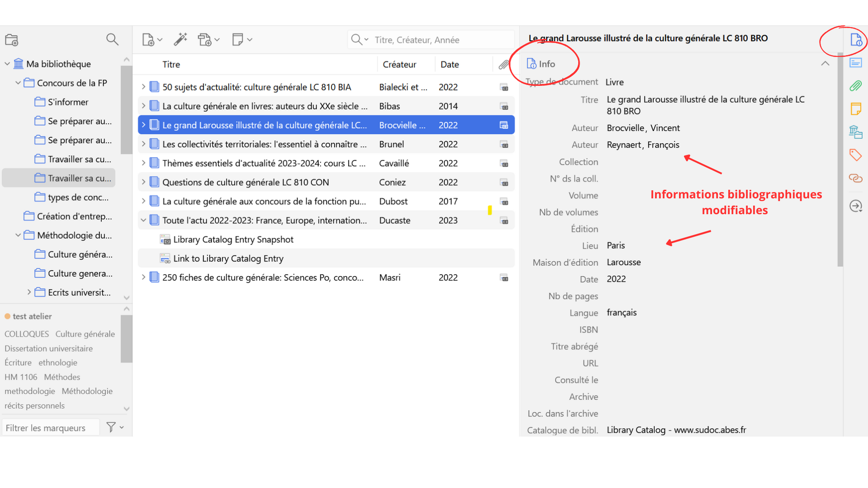This screenshot has width=868, height=488.
Task: Click the Locate arrow icon in the sidebar
Action: [x=856, y=206]
